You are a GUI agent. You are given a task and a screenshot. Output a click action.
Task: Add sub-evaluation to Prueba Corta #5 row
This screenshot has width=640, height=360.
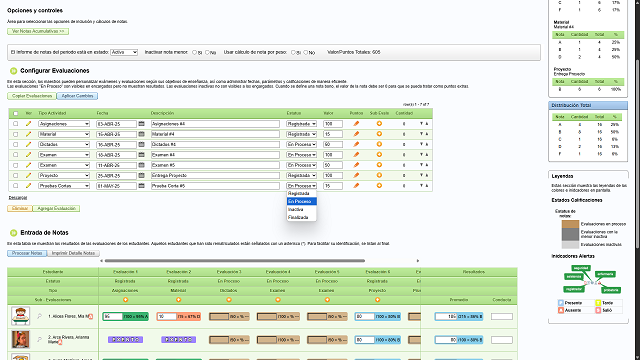pyautogui.click(x=379, y=186)
